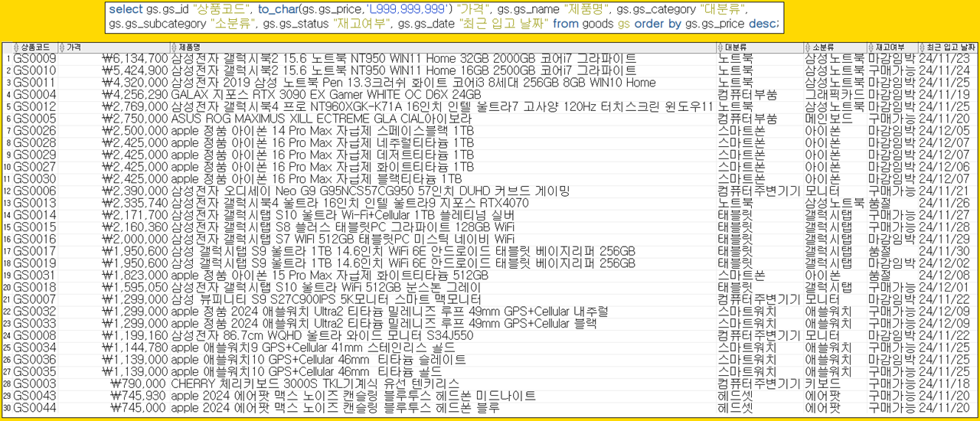This screenshot has height=421, width=980.
Task: Select product code cell GS0012
Action: click(x=34, y=106)
